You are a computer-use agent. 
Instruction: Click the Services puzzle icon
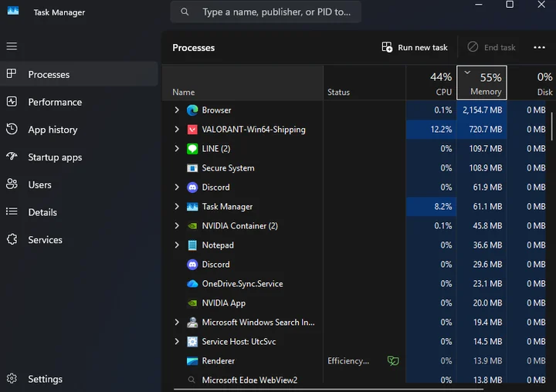(x=12, y=239)
